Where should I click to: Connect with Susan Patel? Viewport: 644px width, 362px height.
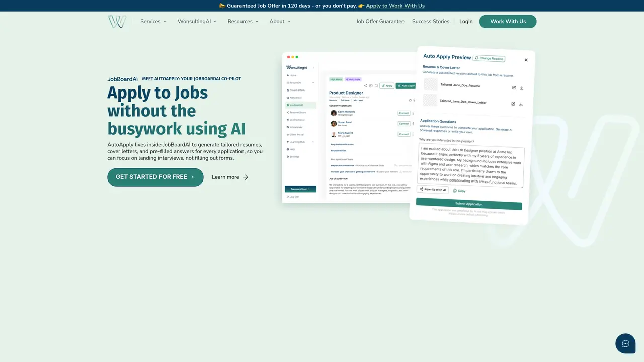click(x=404, y=124)
